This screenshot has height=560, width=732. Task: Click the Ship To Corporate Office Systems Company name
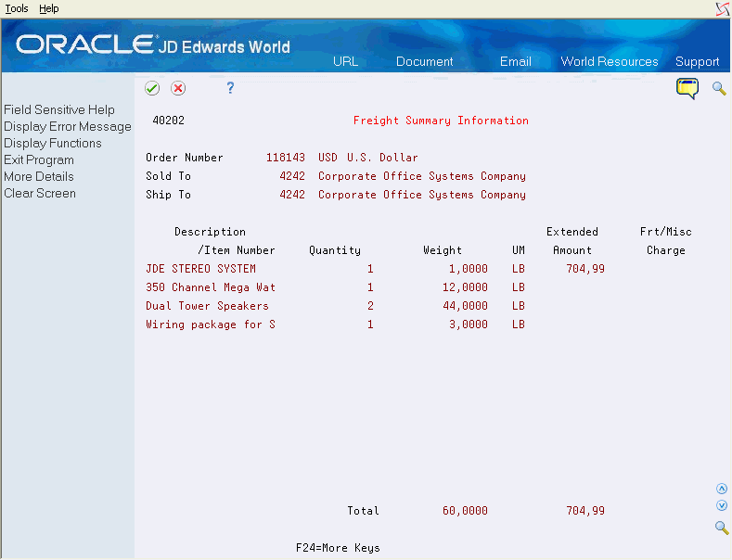[x=422, y=195]
